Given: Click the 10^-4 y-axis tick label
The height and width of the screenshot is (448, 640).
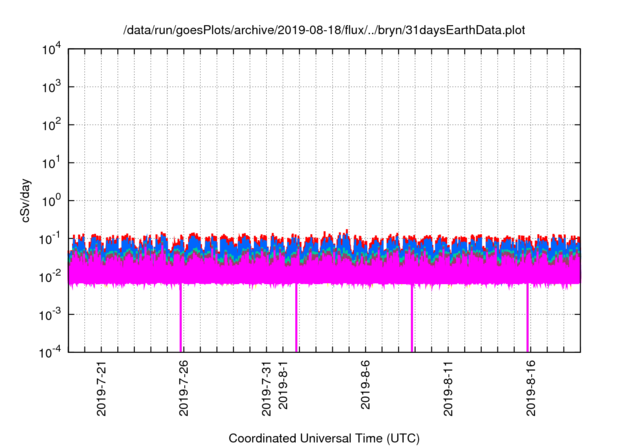Looking at the screenshot, I should (50, 352).
